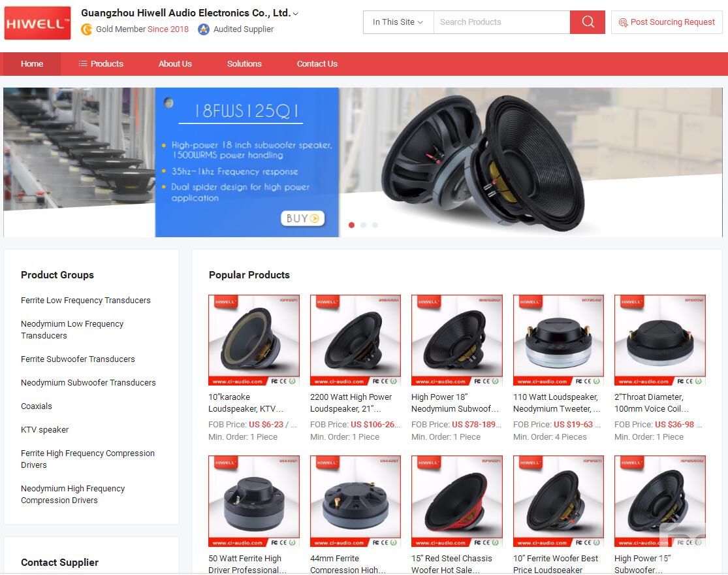728x575 pixels.
Task: Focus the Search Products input field
Action: 501,22
